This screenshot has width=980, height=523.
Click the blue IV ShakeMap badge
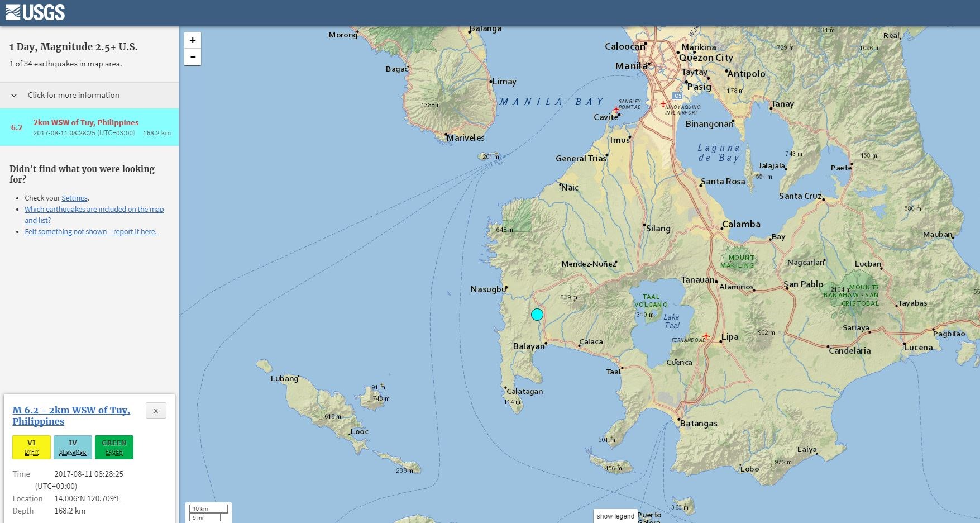pyautogui.click(x=73, y=447)
